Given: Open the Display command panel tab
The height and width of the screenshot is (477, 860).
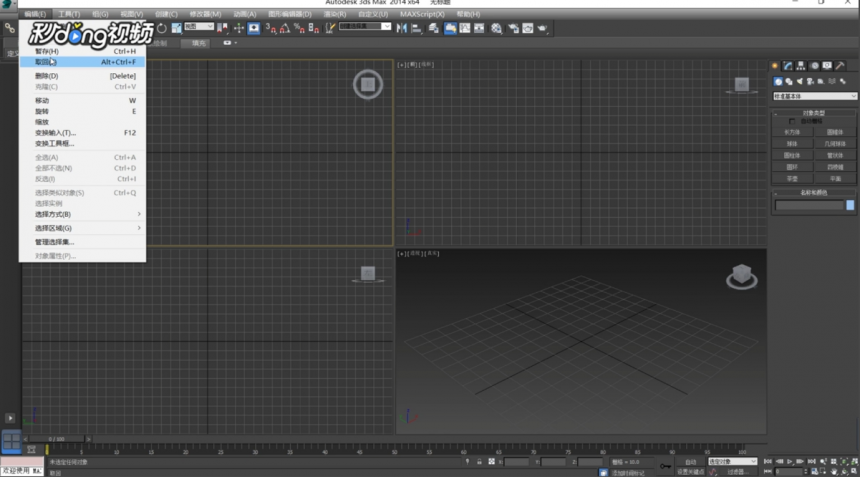Looking at the screenshot, I should coord(827,66).
